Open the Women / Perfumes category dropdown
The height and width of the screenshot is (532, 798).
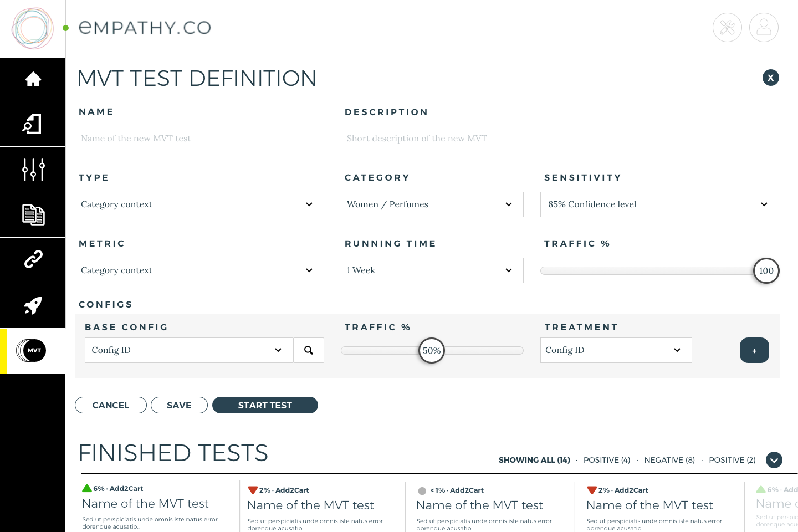click(x=432, y=204)
